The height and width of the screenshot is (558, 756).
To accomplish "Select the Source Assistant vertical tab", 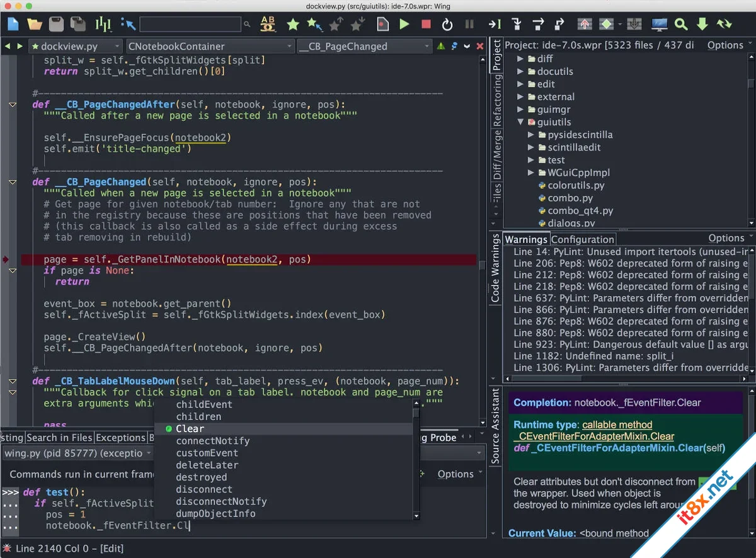I will pyautogui.click(x=496, y=426).
